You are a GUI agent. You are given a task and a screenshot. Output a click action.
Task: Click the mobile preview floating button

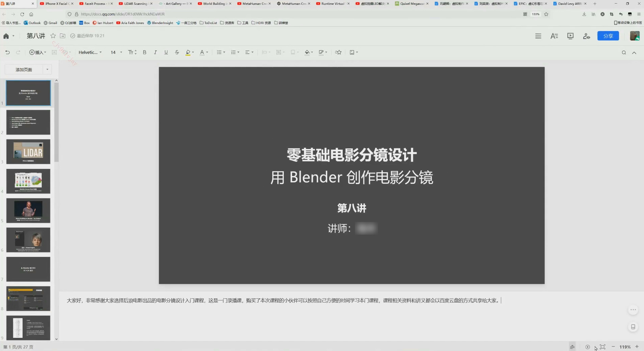633,327
